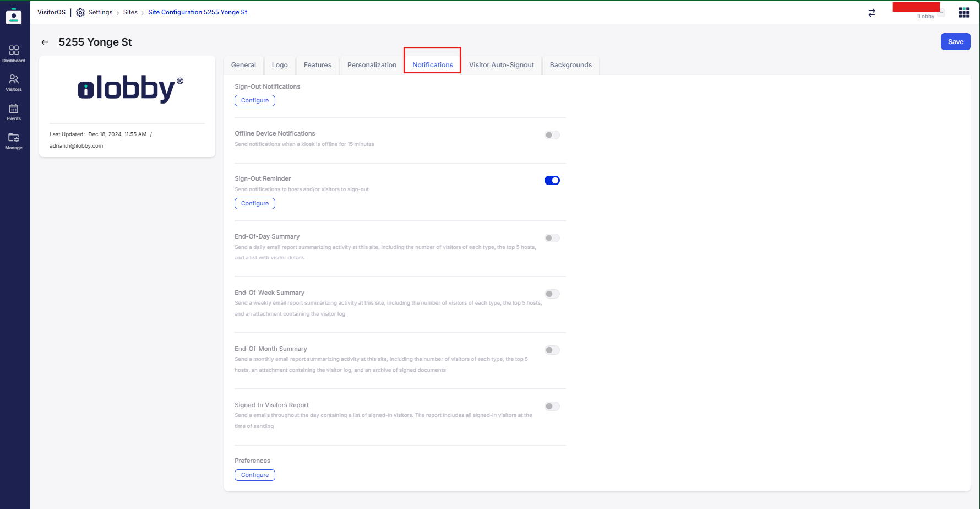Click the Offline Device Notifications label
Image resolution: width=980 pixels, height=509 pixels.
coord(275,133)
